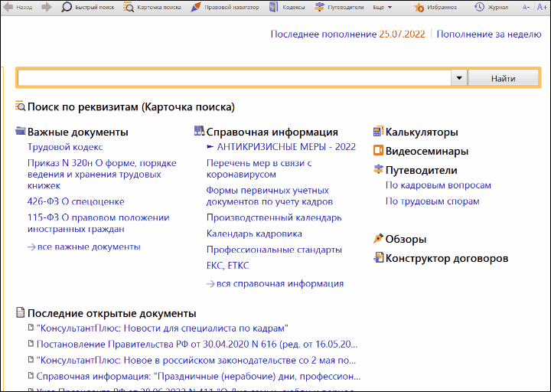Click file icon before Постановление Правительства N 616

31,343
